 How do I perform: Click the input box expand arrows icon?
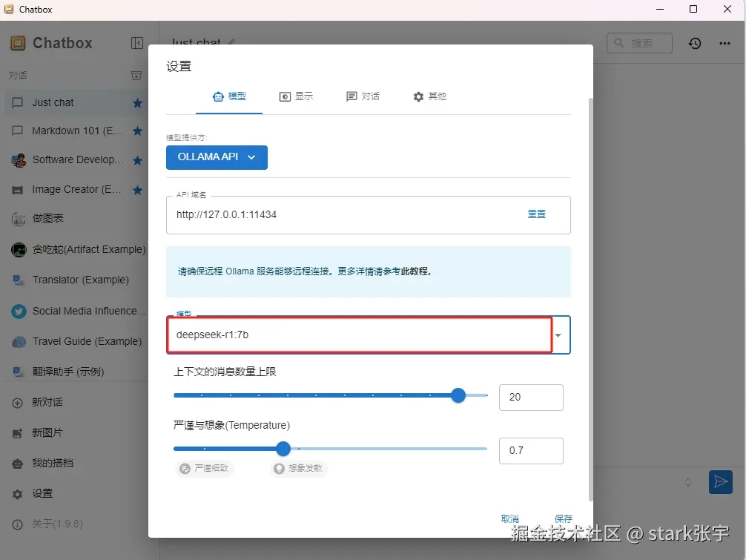point(688,482)
